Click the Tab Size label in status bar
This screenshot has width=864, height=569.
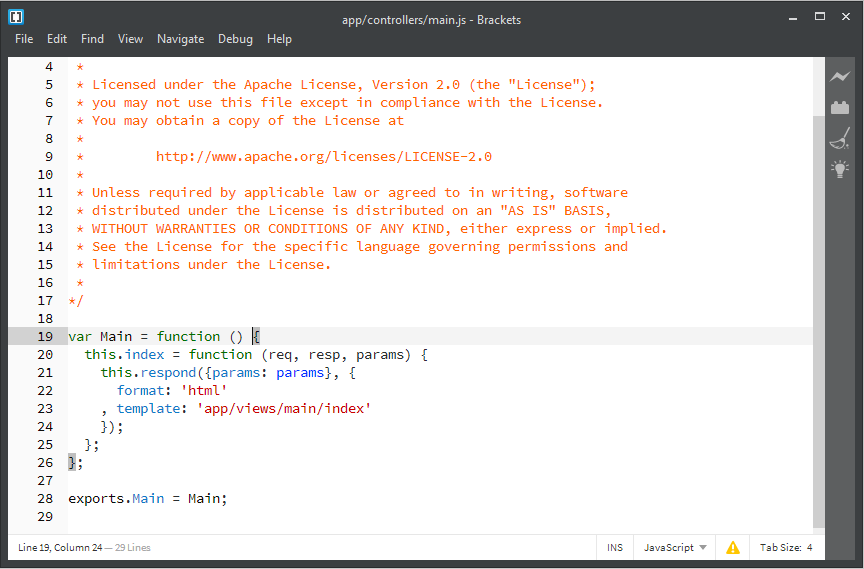click(781, 548)
